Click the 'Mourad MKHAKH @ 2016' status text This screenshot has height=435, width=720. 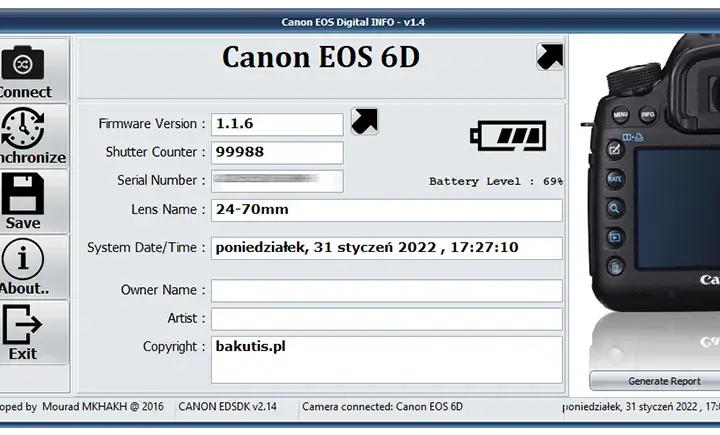[x=103, y=407]
